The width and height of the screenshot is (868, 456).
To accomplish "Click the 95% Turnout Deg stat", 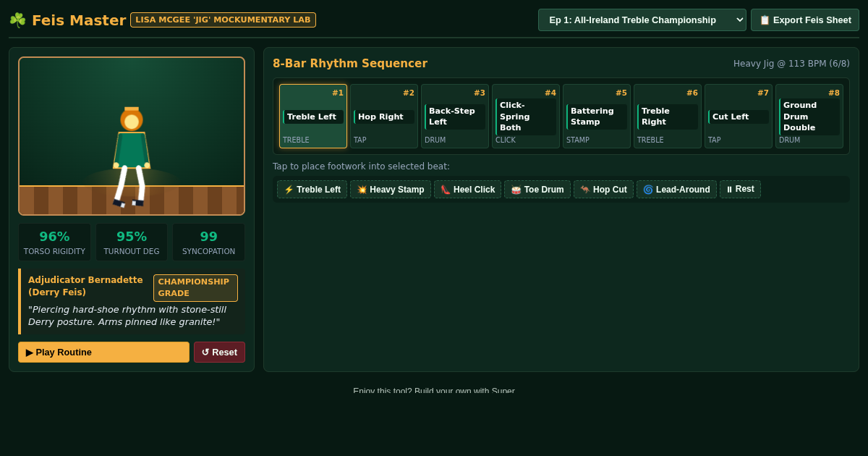I will pyautogui.click(x=132, y=242).
